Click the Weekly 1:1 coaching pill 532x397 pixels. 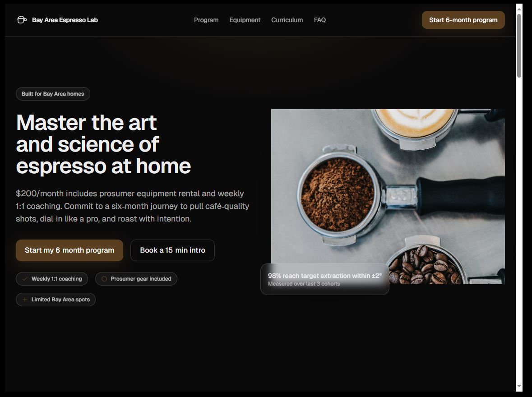[x=52, y=279]
